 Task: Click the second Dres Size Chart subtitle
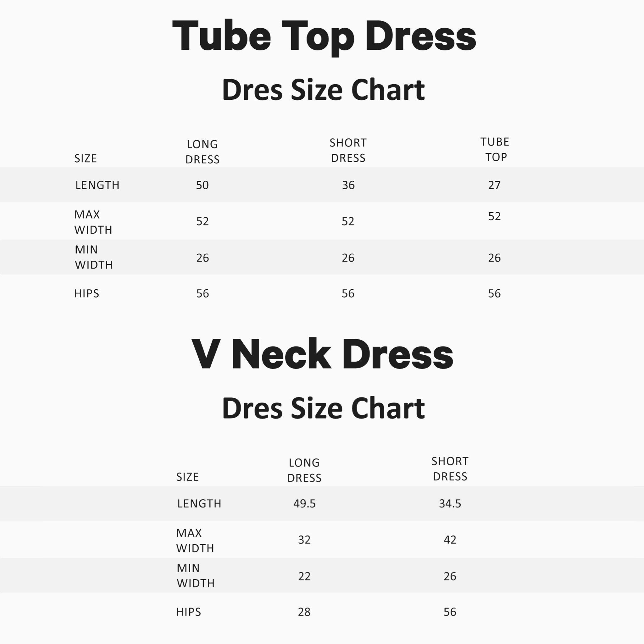323,408
